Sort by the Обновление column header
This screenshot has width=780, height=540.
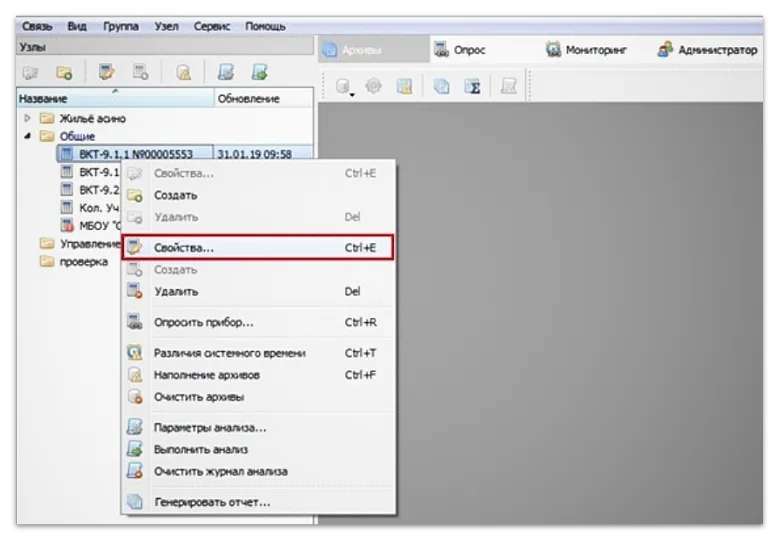coord(248,99)
